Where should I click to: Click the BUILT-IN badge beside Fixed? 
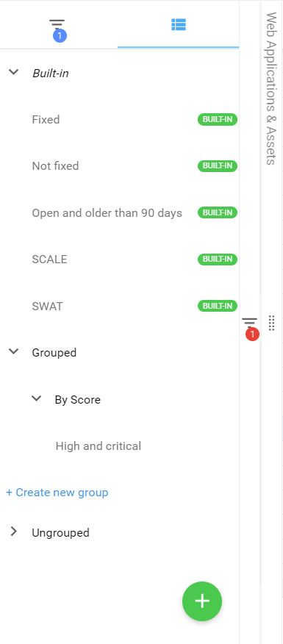pyautogui.click(x=218, y=120)
